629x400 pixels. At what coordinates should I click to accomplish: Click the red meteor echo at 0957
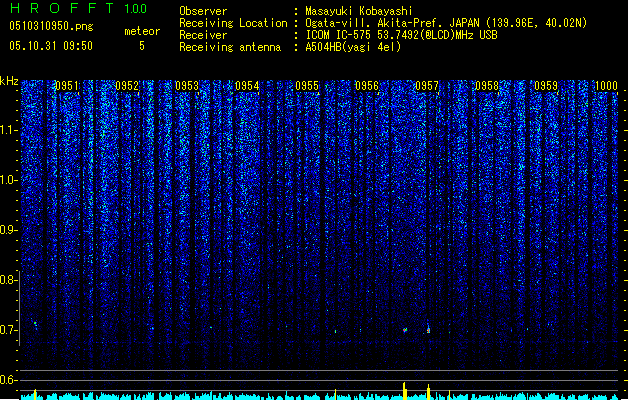(x=428, y=329)
